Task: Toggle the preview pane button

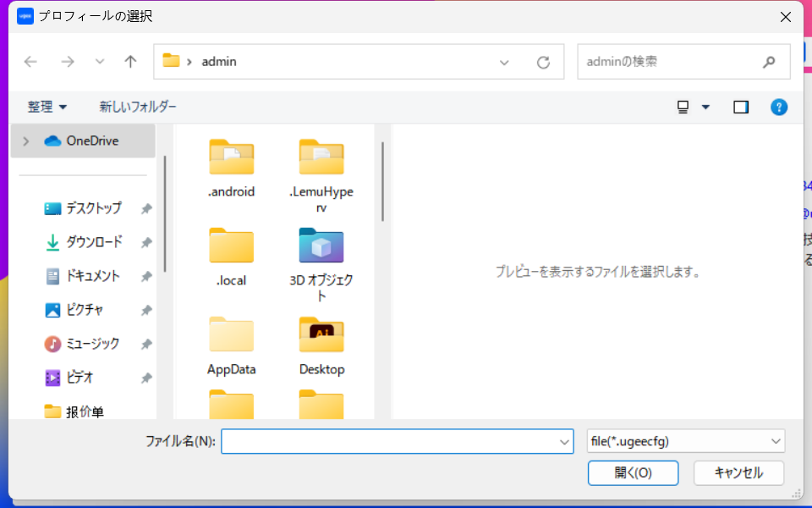Action: click(741, 107)
